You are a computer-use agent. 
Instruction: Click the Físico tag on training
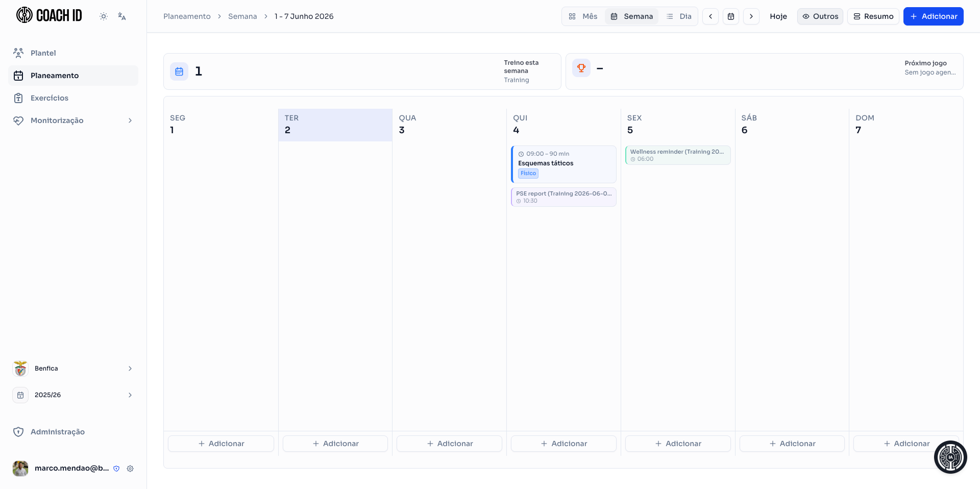click(x=528, y=174)
